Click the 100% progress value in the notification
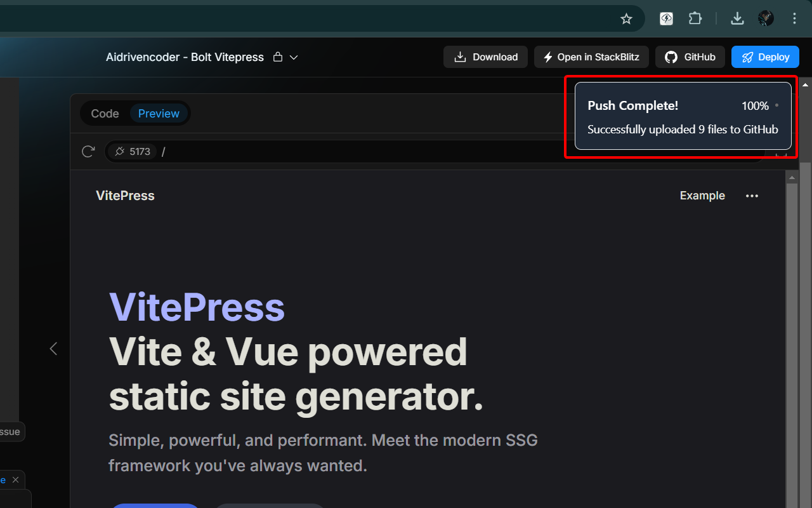This screenshot has width=812, height=508. pos(755,106)
